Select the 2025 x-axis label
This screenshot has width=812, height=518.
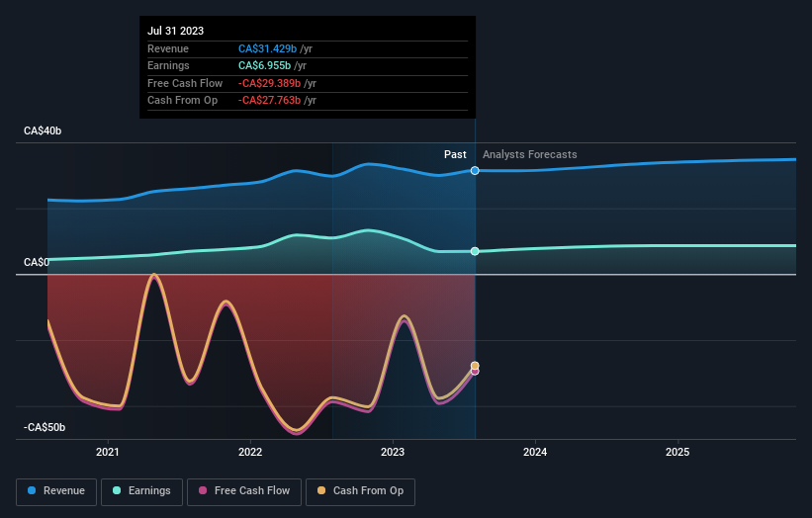tap(677, 452)
